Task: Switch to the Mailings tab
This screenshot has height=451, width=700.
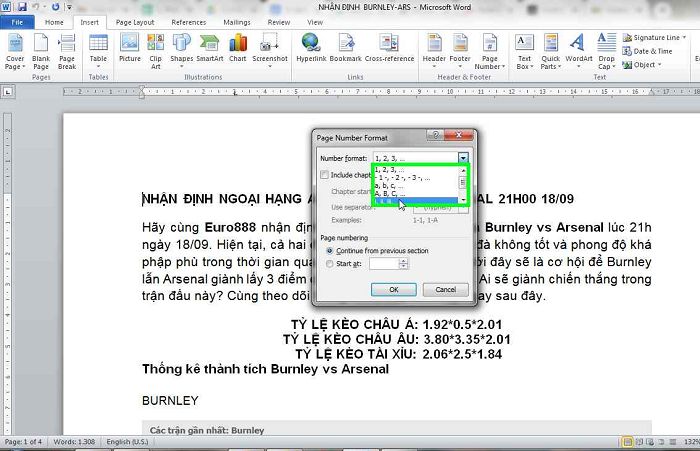Action: click(x=237, y=22)
